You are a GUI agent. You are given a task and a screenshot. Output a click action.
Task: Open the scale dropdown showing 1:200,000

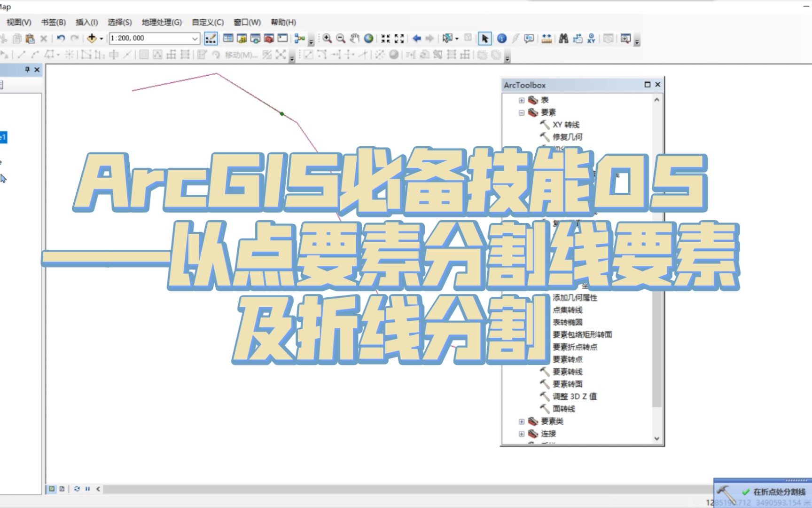tap(195, 38)
